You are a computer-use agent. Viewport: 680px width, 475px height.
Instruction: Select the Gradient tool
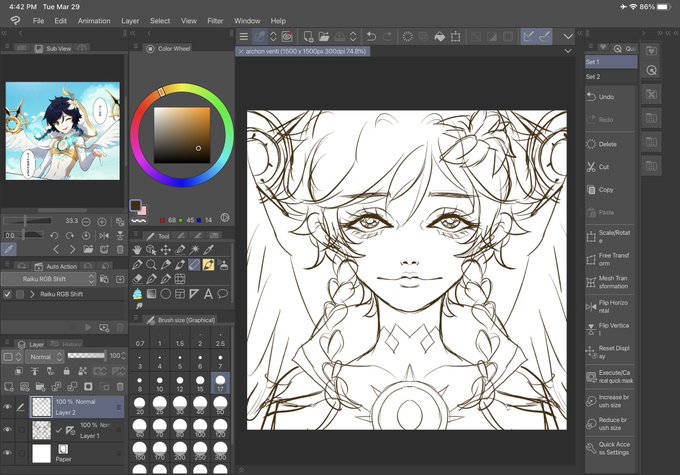pos(151,294)
